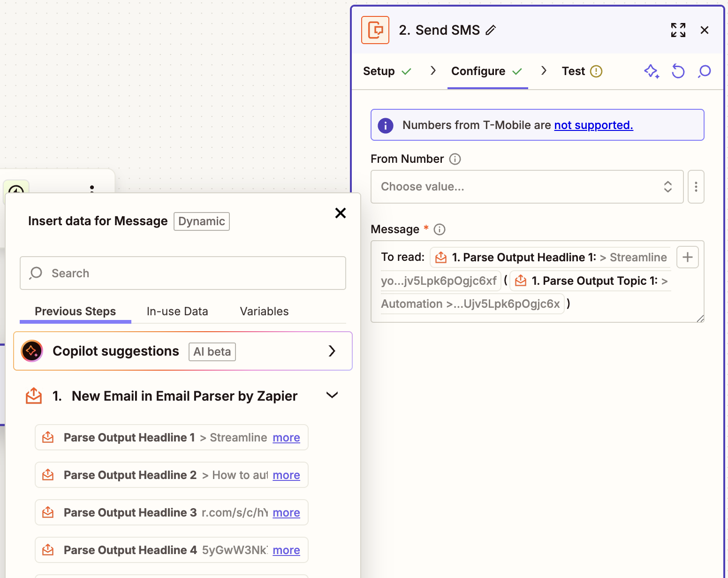Screen dimensions: 728x578
Task: Insert Parse Output Headline 2 data
Action: point(172,475)
